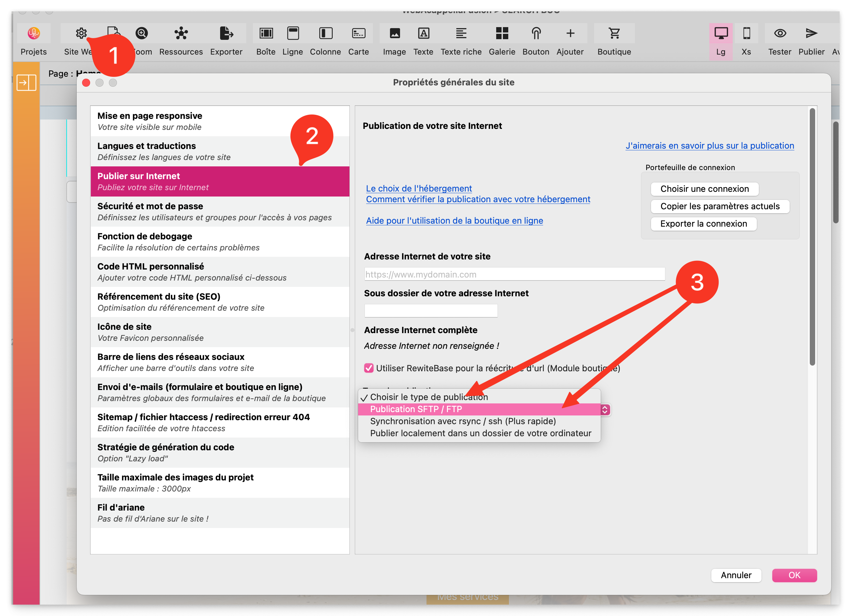851x616 pixels.
Task: Switch to Lg desktop view
Action: click(x=720, y=33)
